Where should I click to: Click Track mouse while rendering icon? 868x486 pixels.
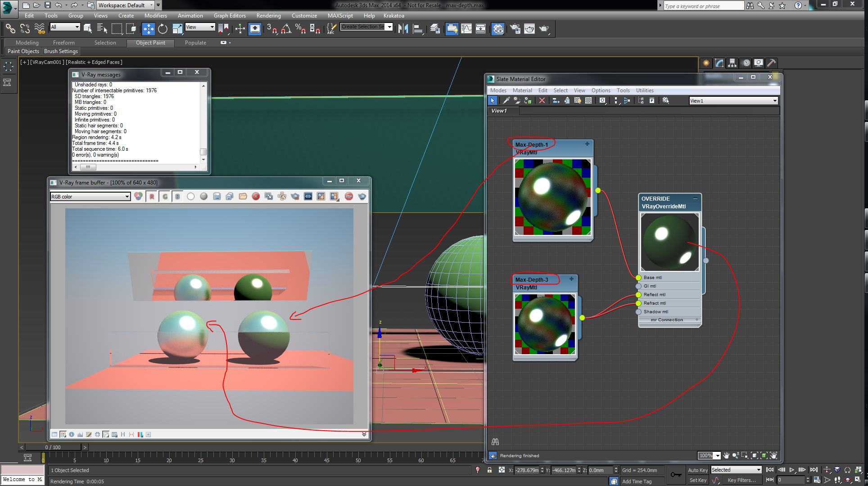point(282,196)
